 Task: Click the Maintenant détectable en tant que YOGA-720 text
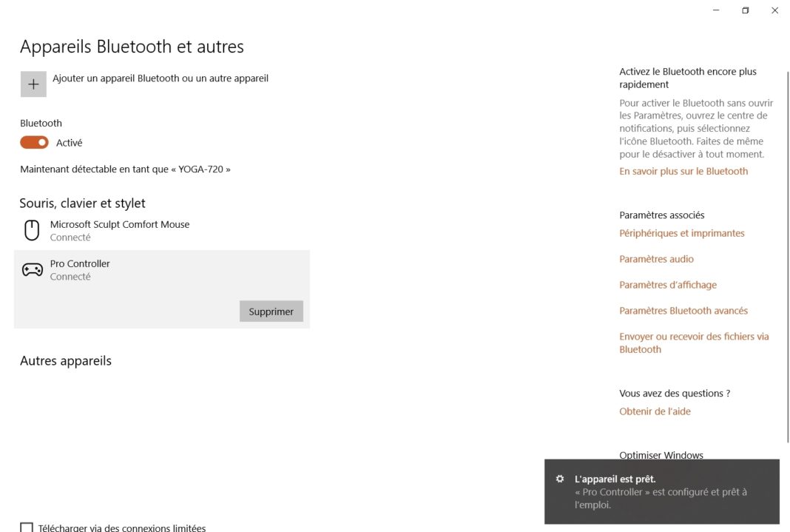(x=125, y=169)
